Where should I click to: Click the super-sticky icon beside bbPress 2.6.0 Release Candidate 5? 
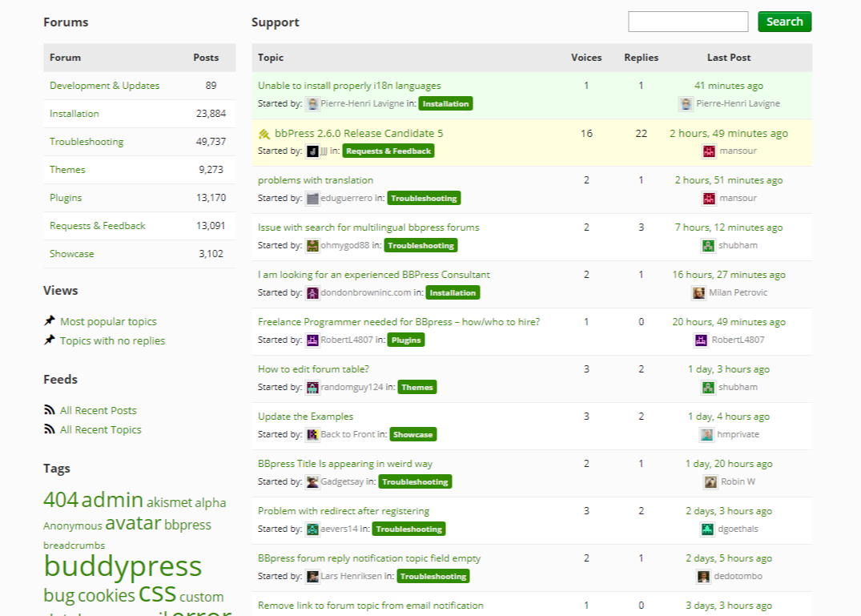pos(264,134)
